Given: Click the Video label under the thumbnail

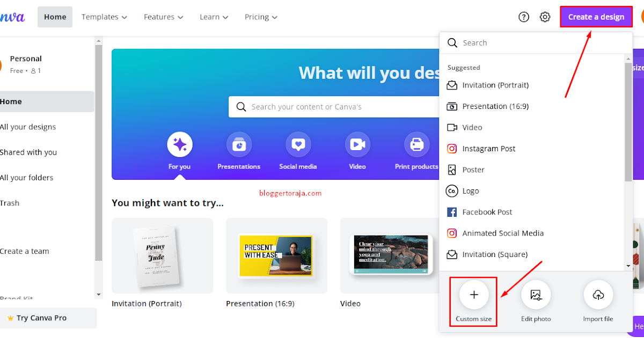Looking at the screenshot, I should [x=350, y=304].
